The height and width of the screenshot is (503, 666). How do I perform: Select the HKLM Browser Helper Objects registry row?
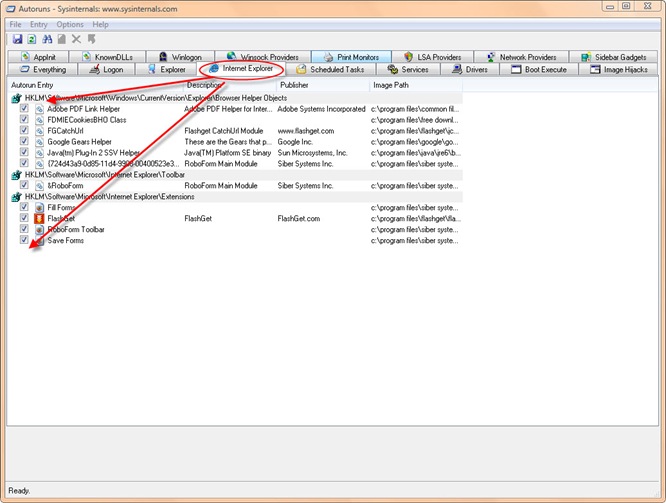coord(235,98)
